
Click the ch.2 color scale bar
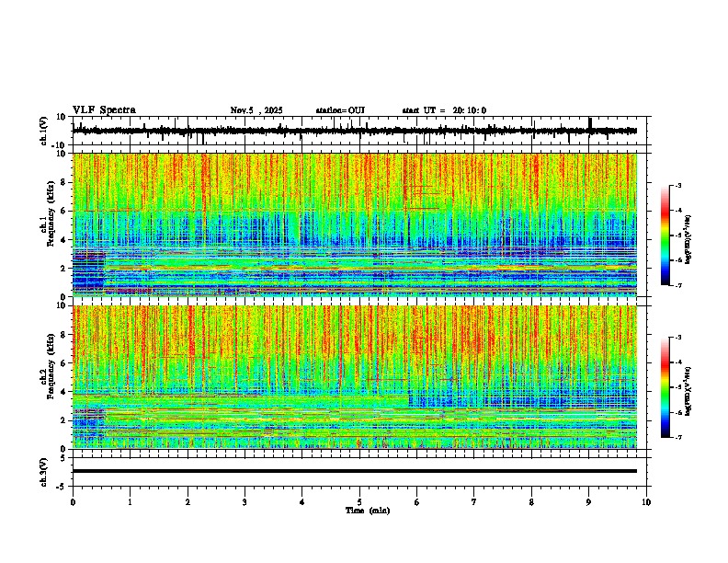[x=665, y=387]
